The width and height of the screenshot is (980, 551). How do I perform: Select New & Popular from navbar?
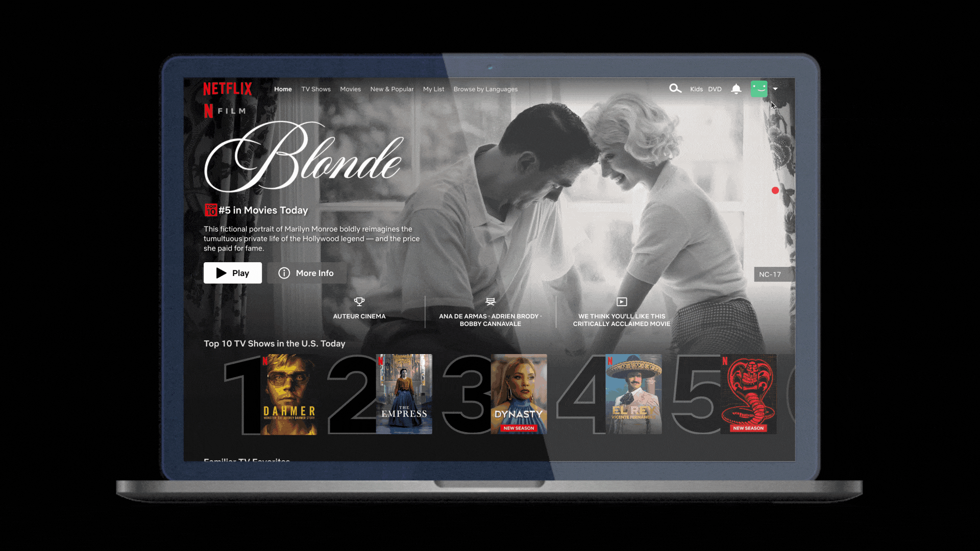click(391, 89)
